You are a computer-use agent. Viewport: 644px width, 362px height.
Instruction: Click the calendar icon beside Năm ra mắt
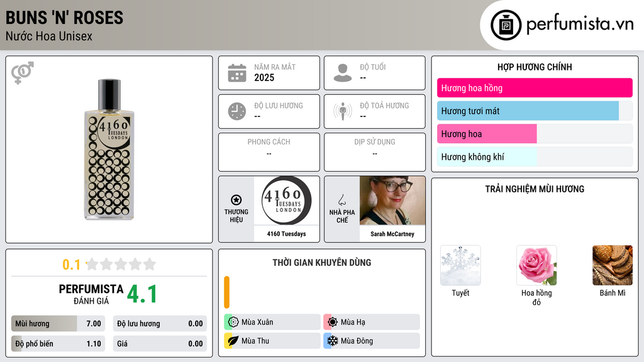(237, 73)
